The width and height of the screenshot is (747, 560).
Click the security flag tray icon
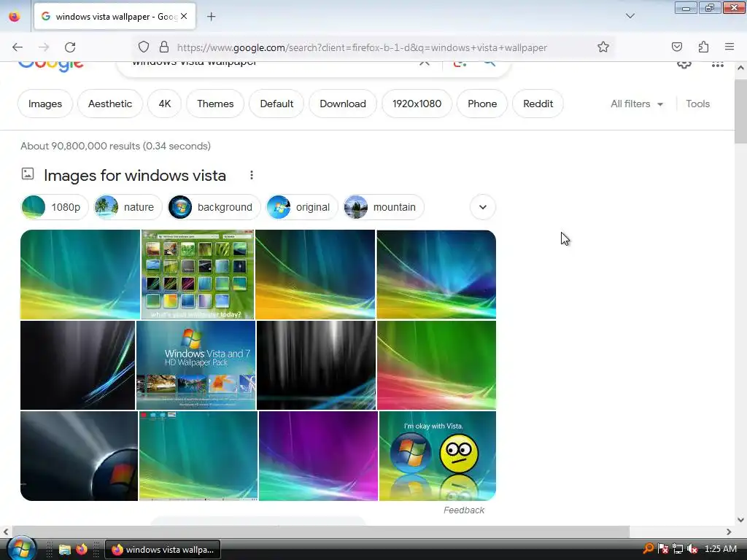tap(662, 549)
